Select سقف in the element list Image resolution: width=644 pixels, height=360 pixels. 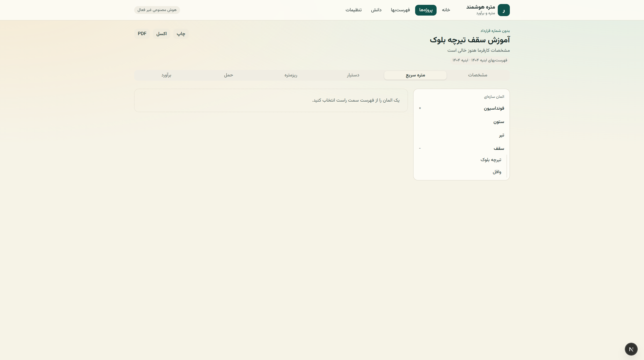click(462, 149)
